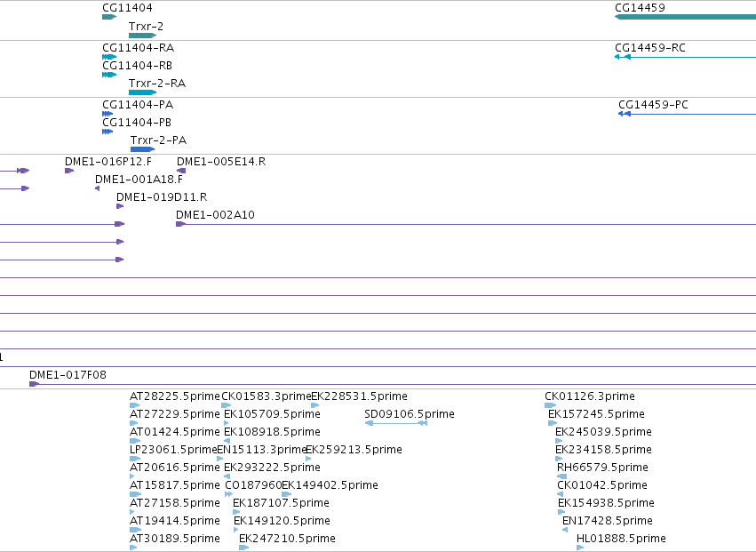Click the EK259213.5prime EST label
756x552 pixels.
(x=354, y=450)
